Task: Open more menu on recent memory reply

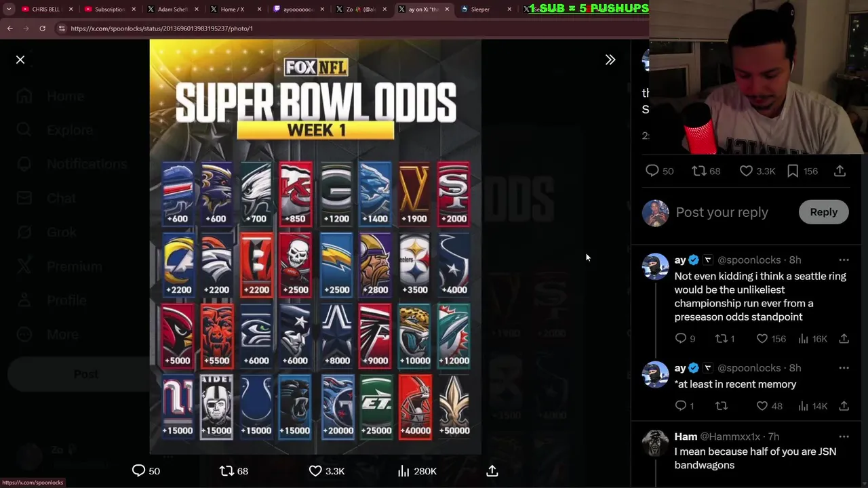Action: (844, 367)
